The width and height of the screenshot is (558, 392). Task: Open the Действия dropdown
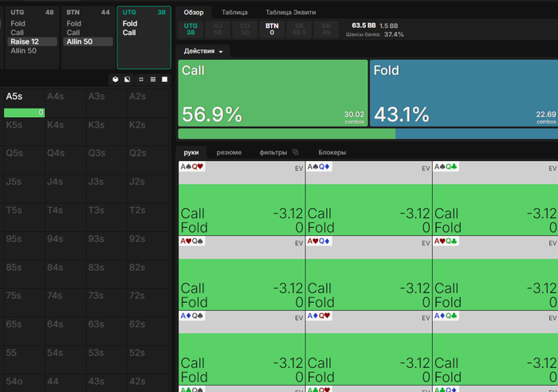pos(203,51)
